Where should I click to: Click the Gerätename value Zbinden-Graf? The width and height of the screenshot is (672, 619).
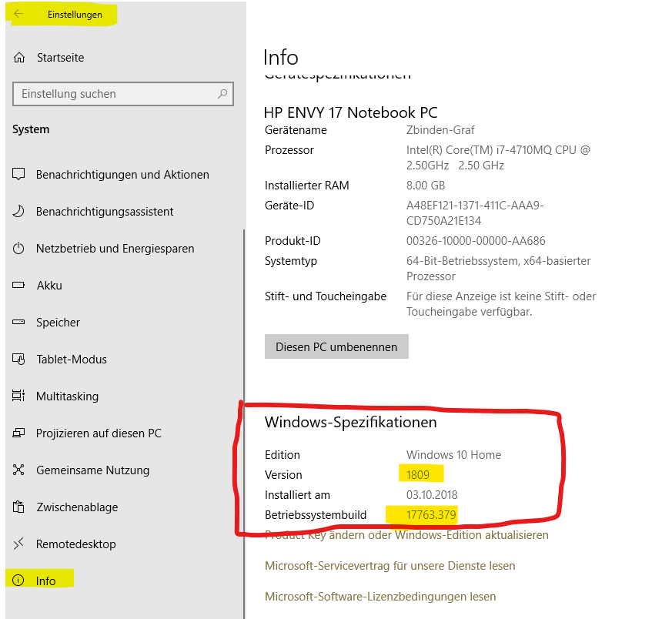(x=440, y=130)
